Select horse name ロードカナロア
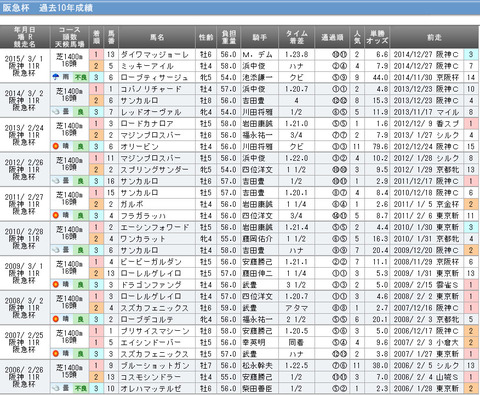The width and height of the screenshot is (480, 395). [147, 124]
